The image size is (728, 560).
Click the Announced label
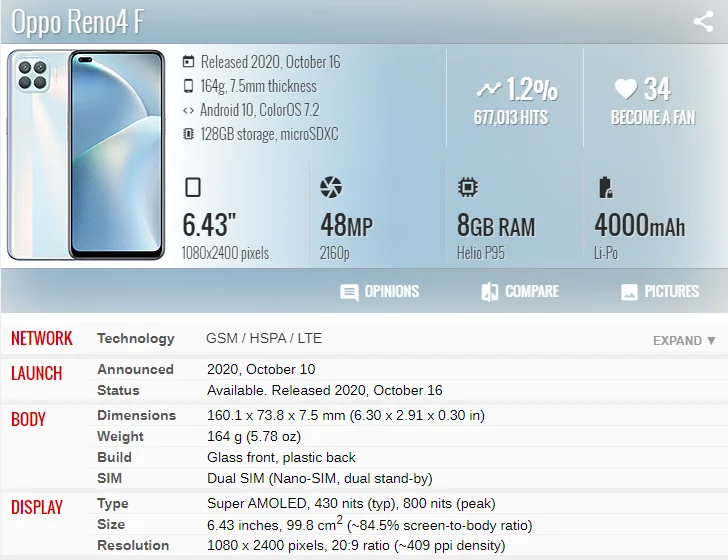click(x=135, y=369)
